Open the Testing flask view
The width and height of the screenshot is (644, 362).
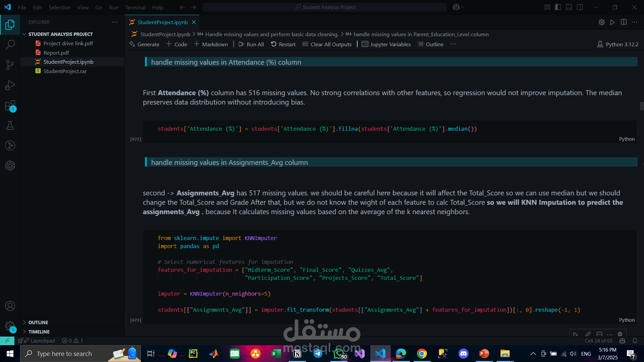pos(10,125)
